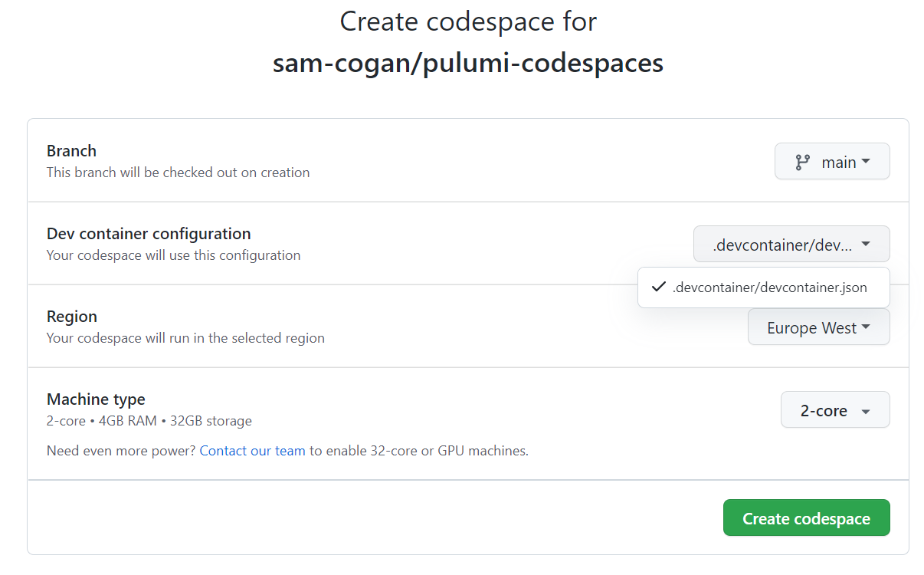
Task: Open the main branch dropdown
Action: coord(832,162)
